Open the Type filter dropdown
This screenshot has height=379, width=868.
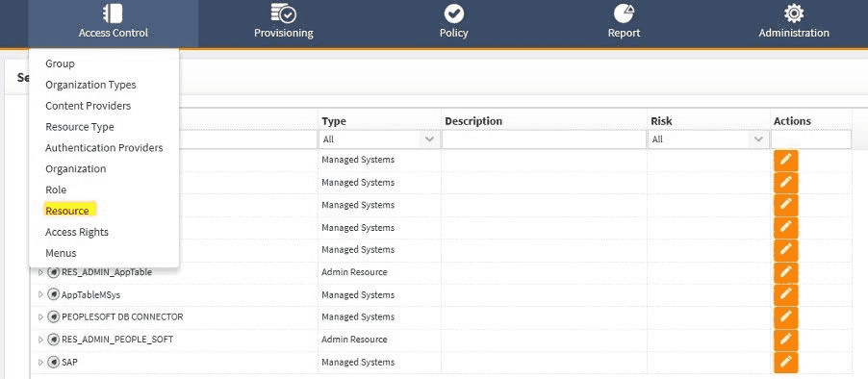pyautogui.click(x=379, y=139)
